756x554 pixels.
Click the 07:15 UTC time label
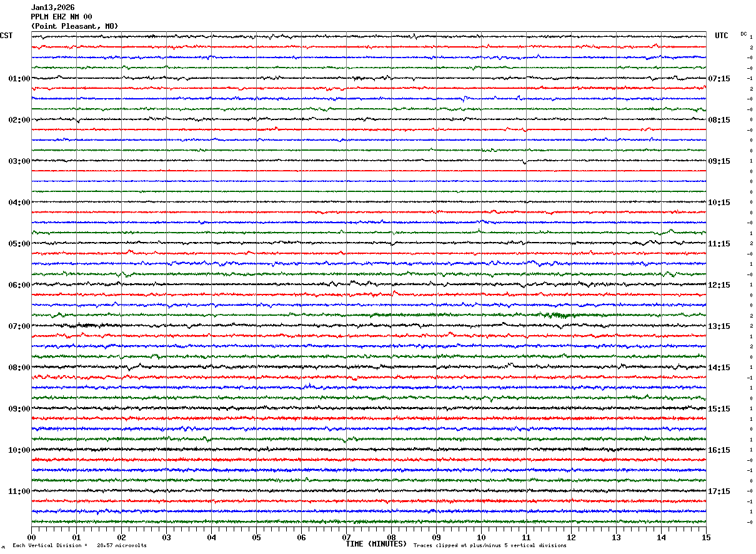point(719,79)
